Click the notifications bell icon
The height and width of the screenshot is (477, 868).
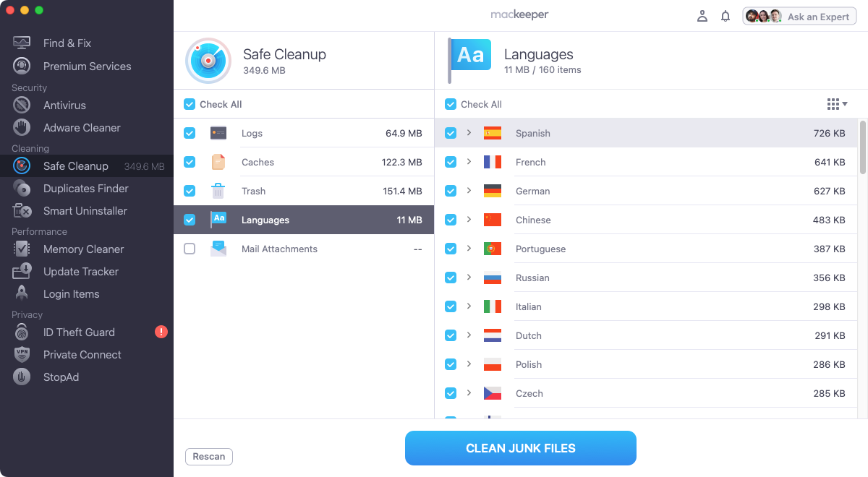(726, 15)
